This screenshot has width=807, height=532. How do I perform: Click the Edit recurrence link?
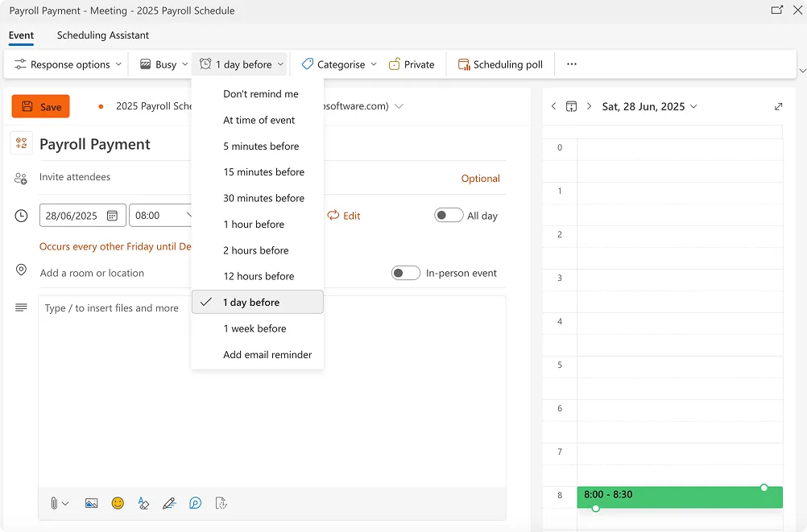click(x=344, y=216)
